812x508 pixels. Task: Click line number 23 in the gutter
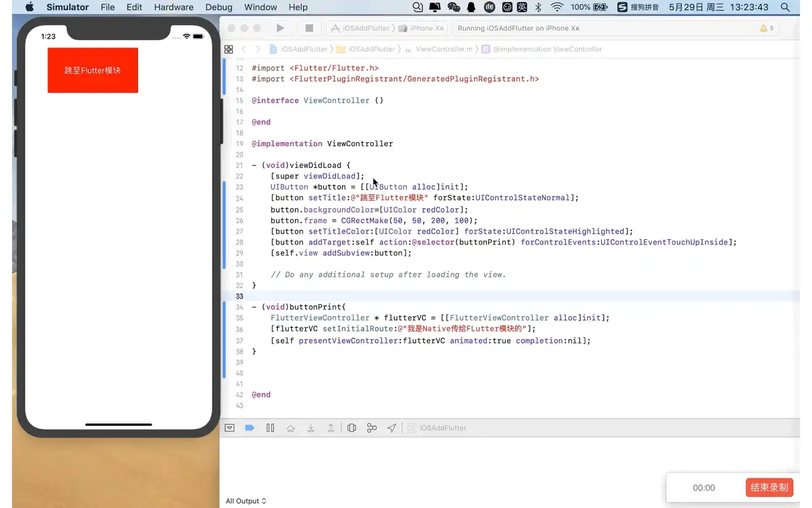pos(239,187)
